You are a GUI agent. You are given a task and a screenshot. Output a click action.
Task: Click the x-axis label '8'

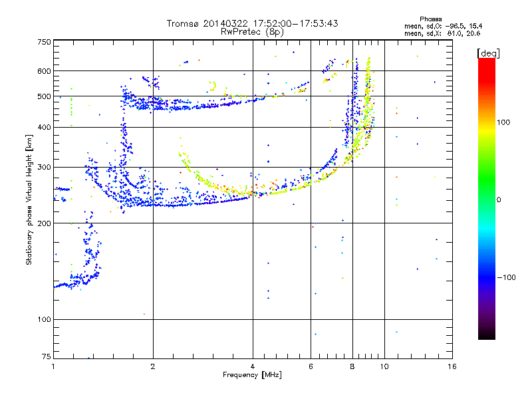[352, 366]
